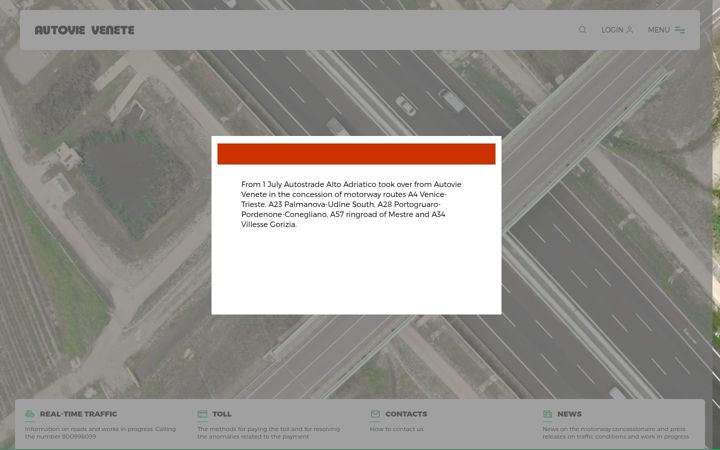Click 'Information on roads and works' description text

(100, 433)
